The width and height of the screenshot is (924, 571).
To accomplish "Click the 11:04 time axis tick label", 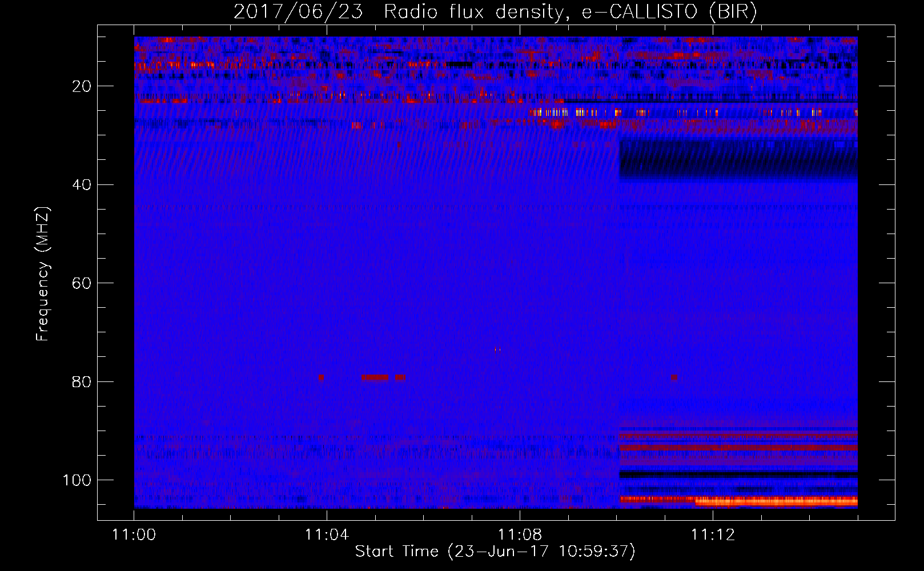I will pos(327,535).
